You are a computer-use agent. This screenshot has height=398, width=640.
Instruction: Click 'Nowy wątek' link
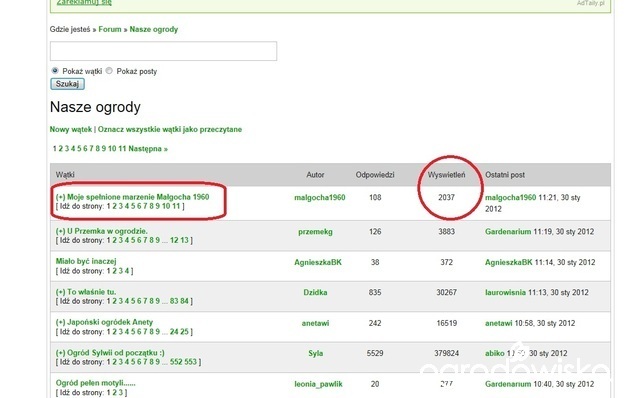(71, 129)
